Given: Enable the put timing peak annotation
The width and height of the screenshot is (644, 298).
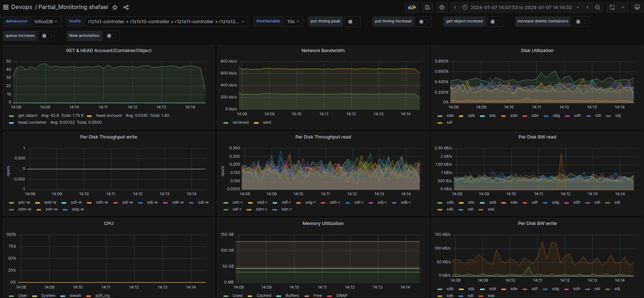Looking at the screenshot, I should (352, 22).
